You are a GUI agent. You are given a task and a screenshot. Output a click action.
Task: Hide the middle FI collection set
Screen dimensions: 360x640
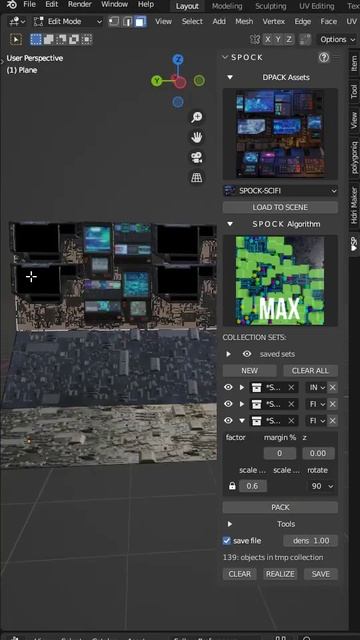coord(228,404)
